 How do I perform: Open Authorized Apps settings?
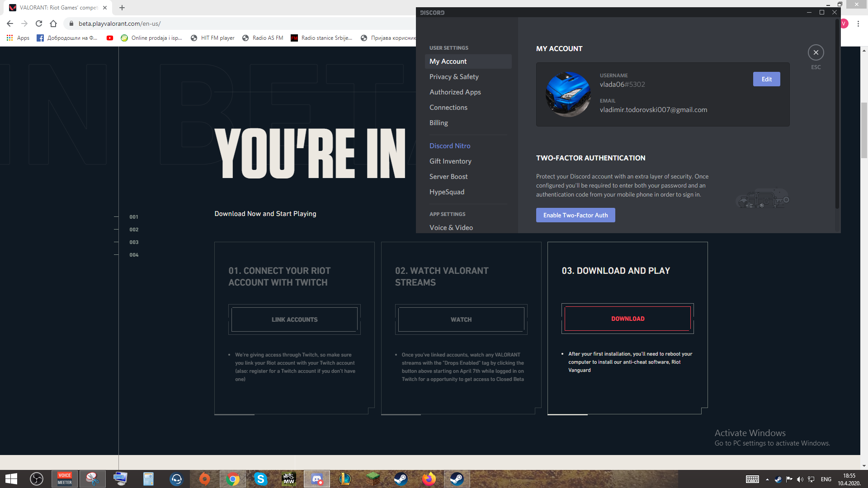[468, 92]
